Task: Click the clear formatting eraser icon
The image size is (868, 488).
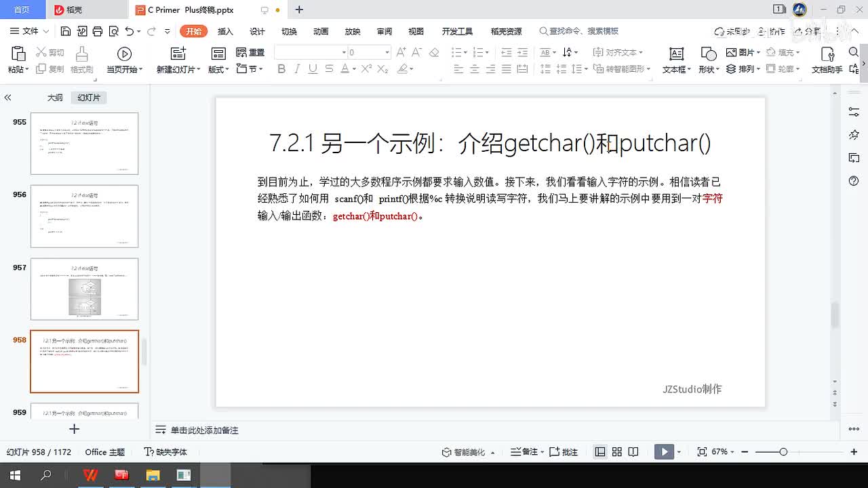Action: 434,52
